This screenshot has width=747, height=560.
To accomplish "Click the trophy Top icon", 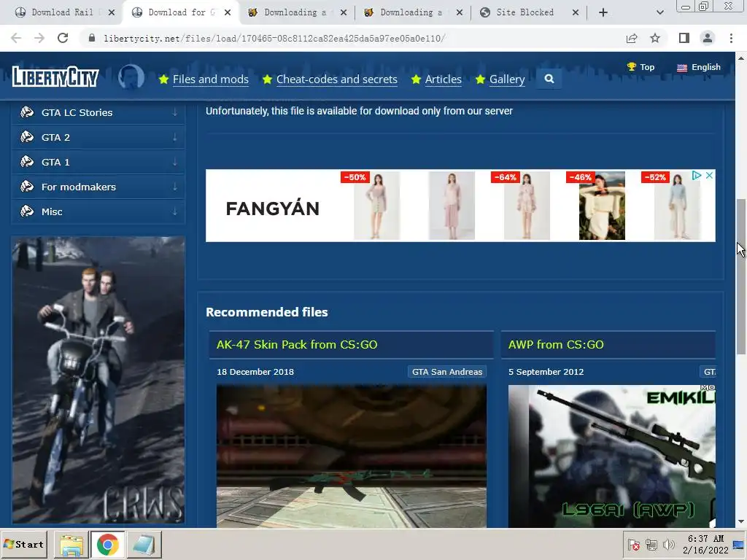I will 632,66.
